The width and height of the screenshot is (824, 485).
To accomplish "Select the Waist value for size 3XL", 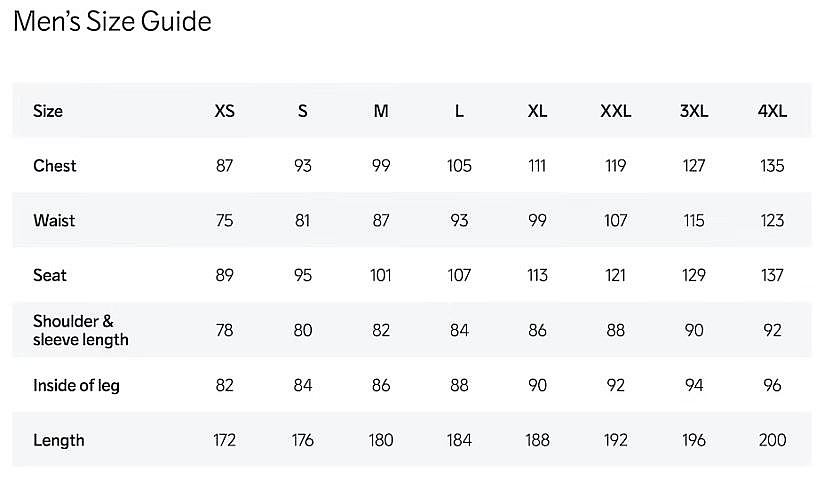I will point(694,220).
